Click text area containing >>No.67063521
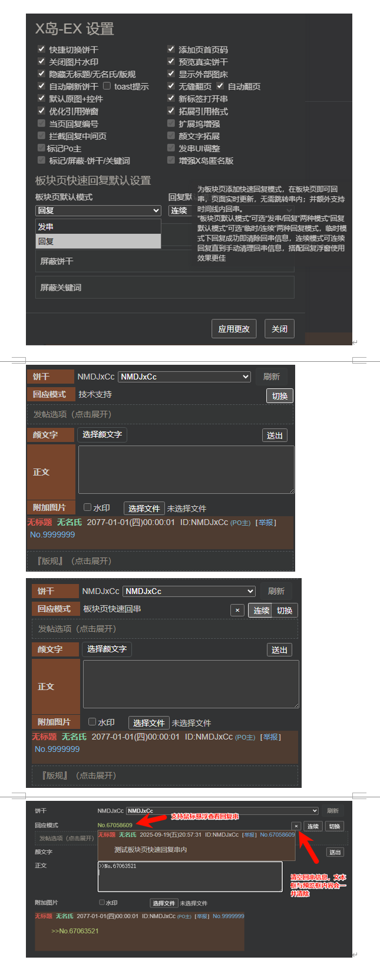 click(x=190, y=877)
